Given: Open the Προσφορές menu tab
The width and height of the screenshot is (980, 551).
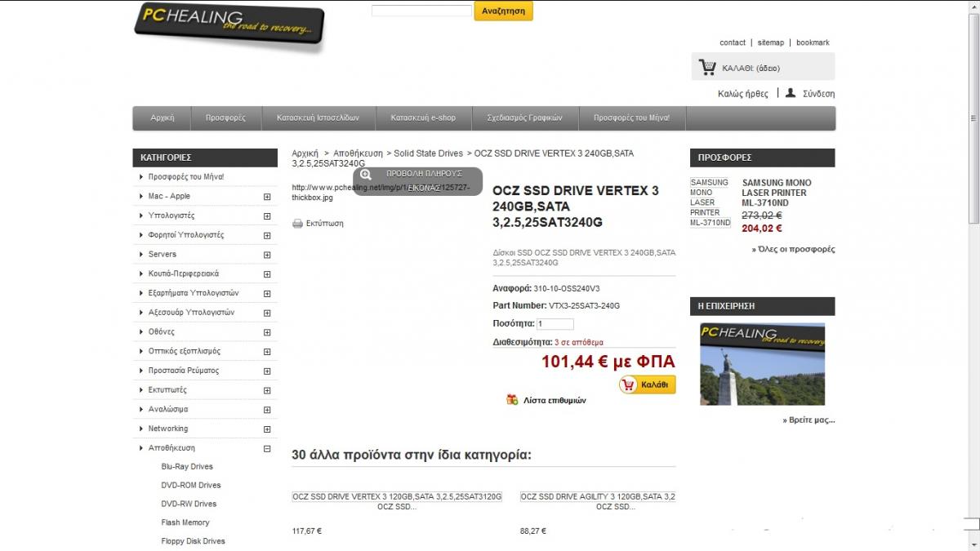Looking at the screenshot, I should 225,118.
